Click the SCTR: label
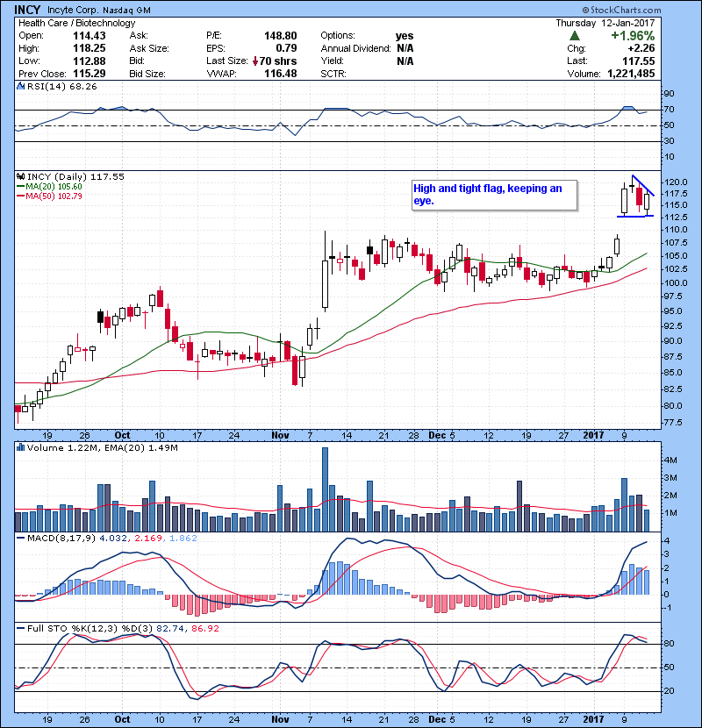702x728 pixels. click(333, 74)
